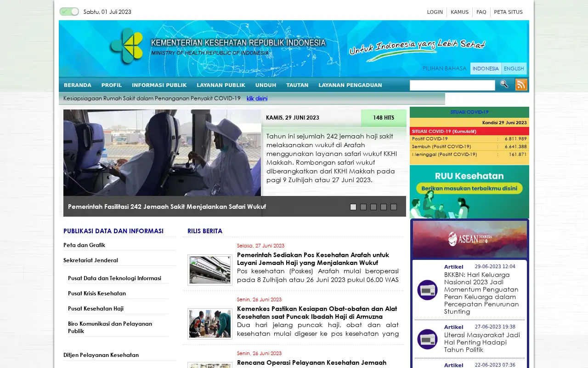The height and width of the screenshot is (368, 588).
Task: Switch language to INDONESIA
Action: tap(486, 69)
